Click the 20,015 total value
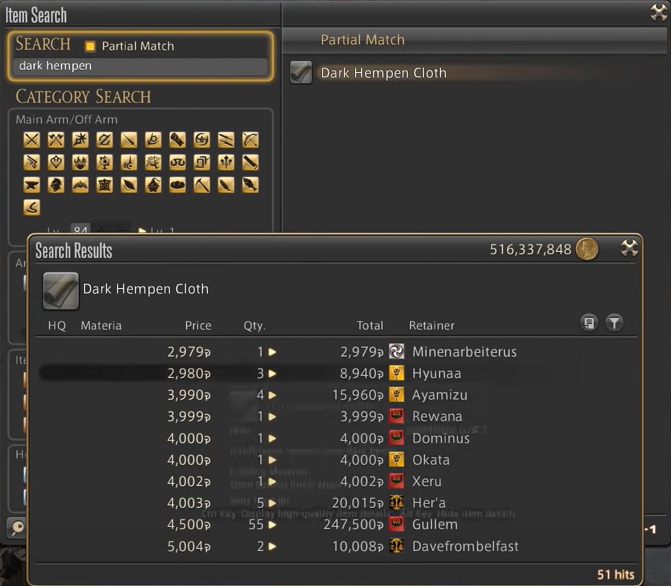This screenshot has height=586, width=671. click(358, 503)
